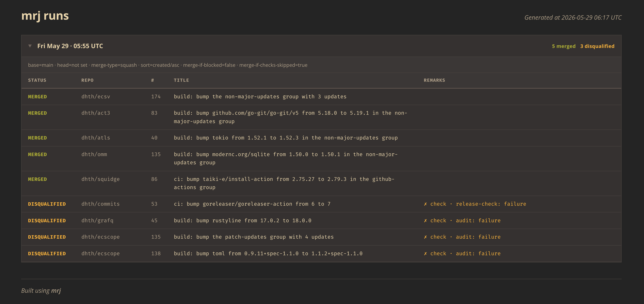Select the dhth/ecsv repo cell
Viewport: 644px width, 304px height.
(96, 97)
